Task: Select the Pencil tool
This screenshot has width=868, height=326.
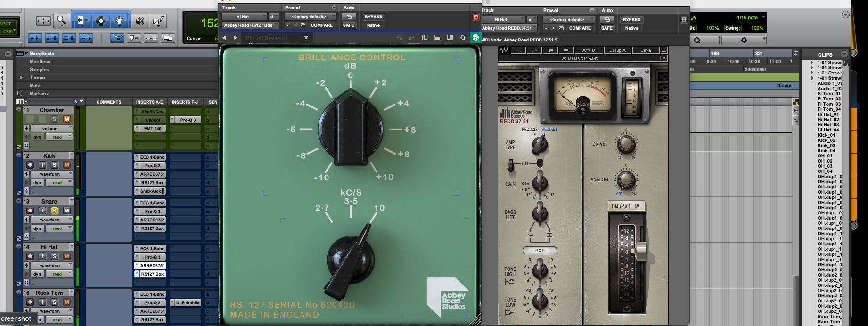Action: pyautogui.click(x=158, y=21)
